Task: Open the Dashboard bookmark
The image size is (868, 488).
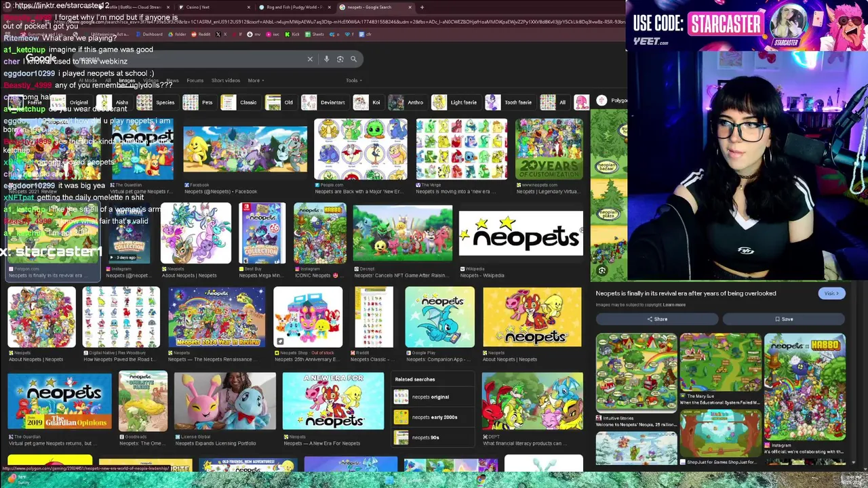Action: coord(149,34)
